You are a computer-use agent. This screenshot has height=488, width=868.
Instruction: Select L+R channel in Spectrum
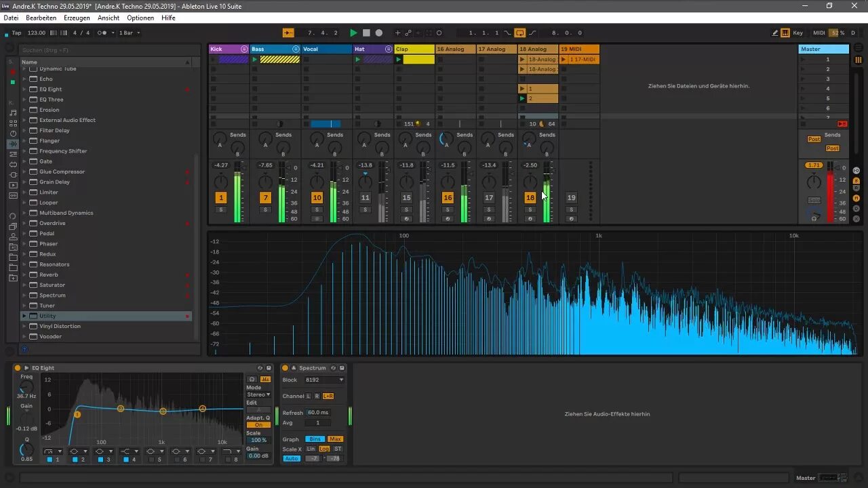[328, 396]
